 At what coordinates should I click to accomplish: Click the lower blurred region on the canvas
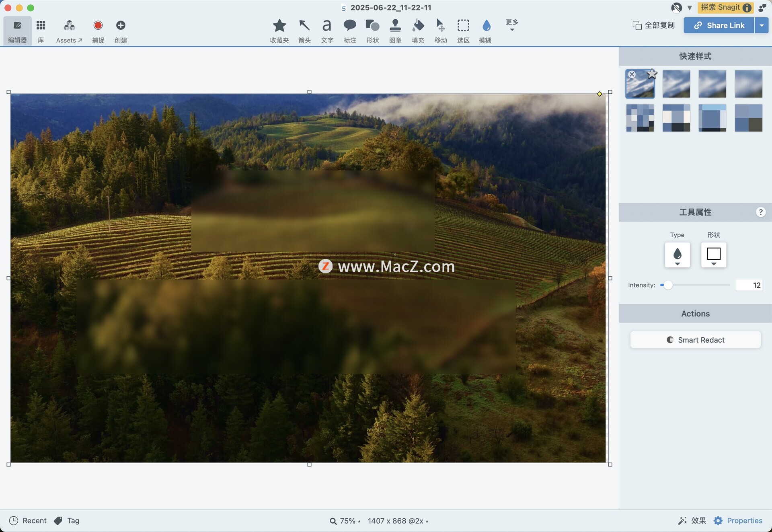coord(296,327)
